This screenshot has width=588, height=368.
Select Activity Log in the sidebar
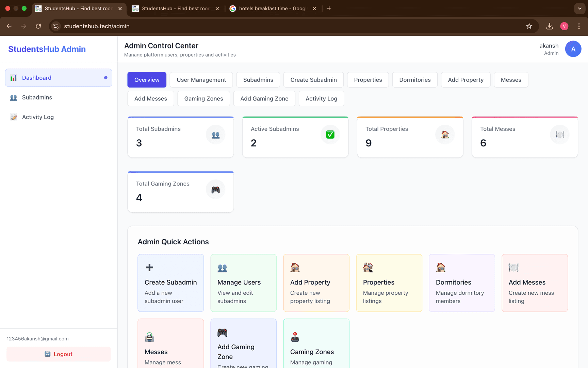(x=38, y=117)
